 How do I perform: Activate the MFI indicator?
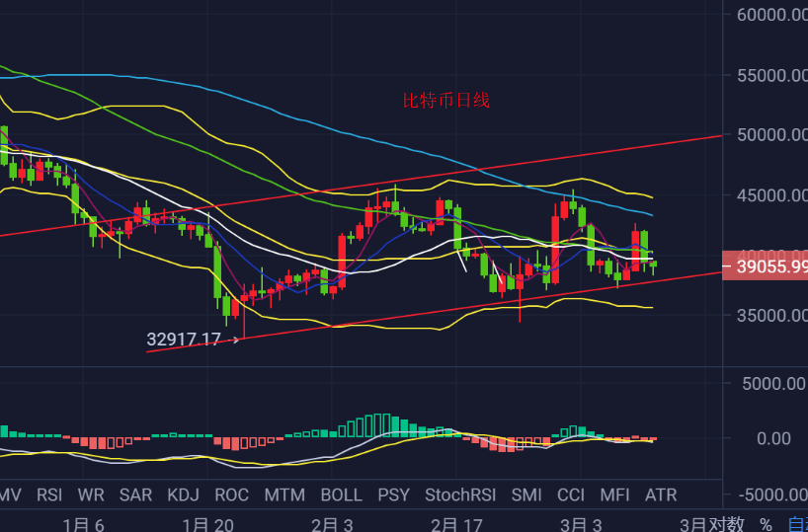click(614, 494)
